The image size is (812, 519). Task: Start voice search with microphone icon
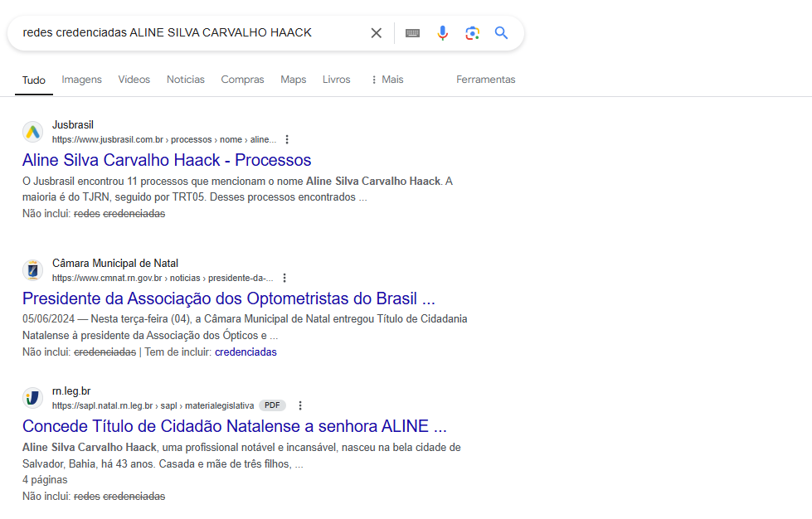[443, 33]
